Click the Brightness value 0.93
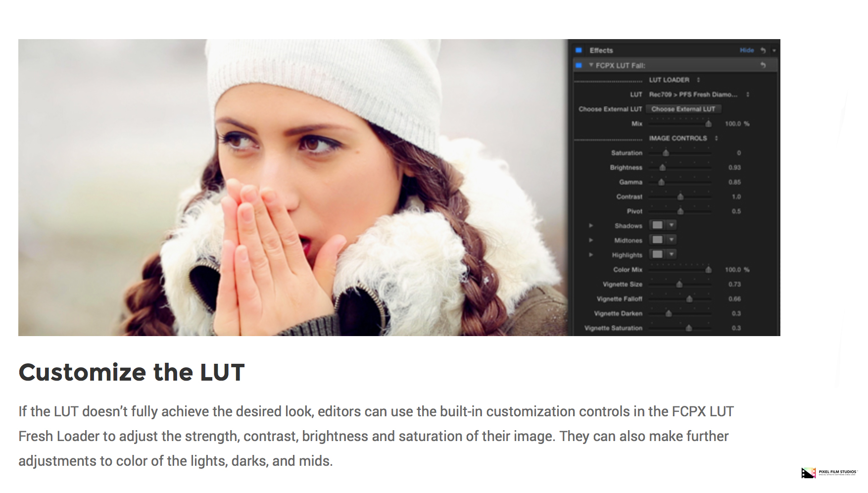 pos(734,167)
